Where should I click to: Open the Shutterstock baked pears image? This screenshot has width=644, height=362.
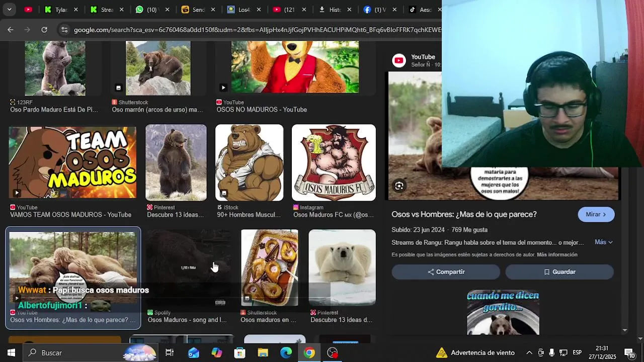click(x=270, y=267)
